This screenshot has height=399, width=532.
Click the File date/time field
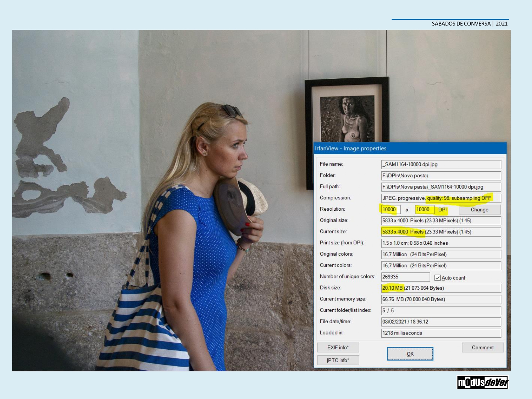tap(441, 322)
